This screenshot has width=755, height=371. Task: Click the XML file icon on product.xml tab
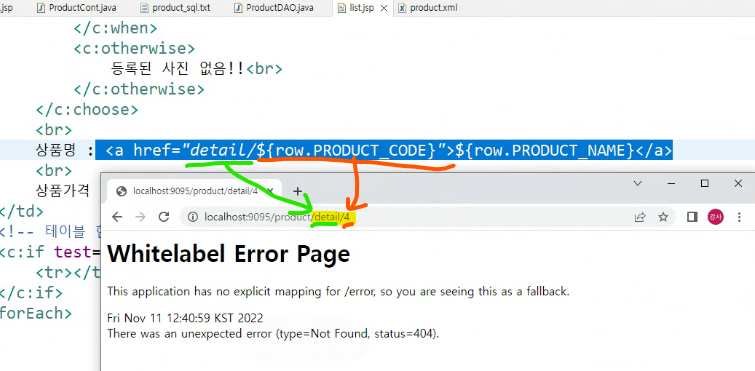pos(402,8)
